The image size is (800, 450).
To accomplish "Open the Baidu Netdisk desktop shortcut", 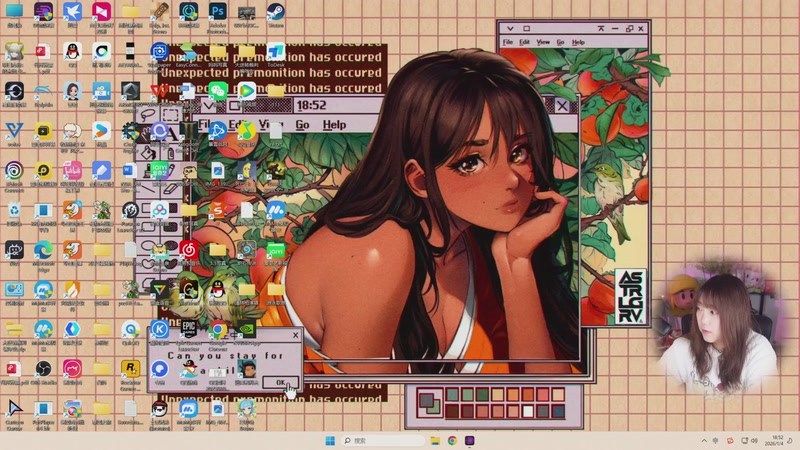I will click(x=159, y=210).
